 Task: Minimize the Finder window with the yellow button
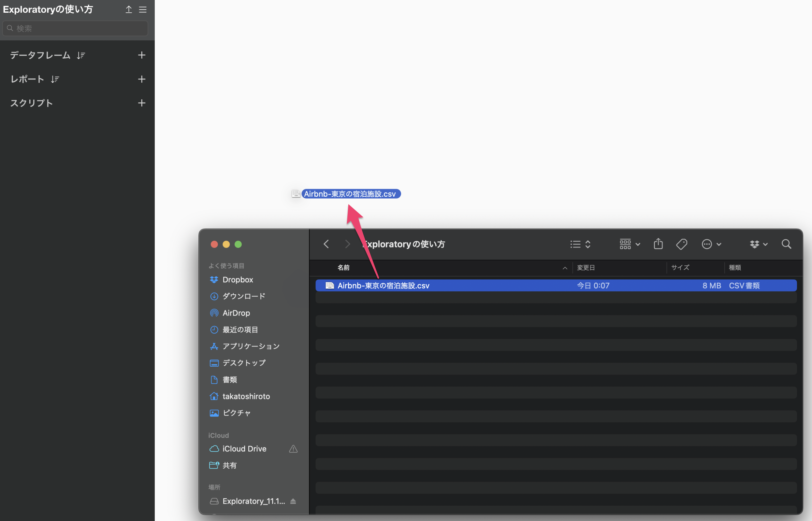pos(226,244)
